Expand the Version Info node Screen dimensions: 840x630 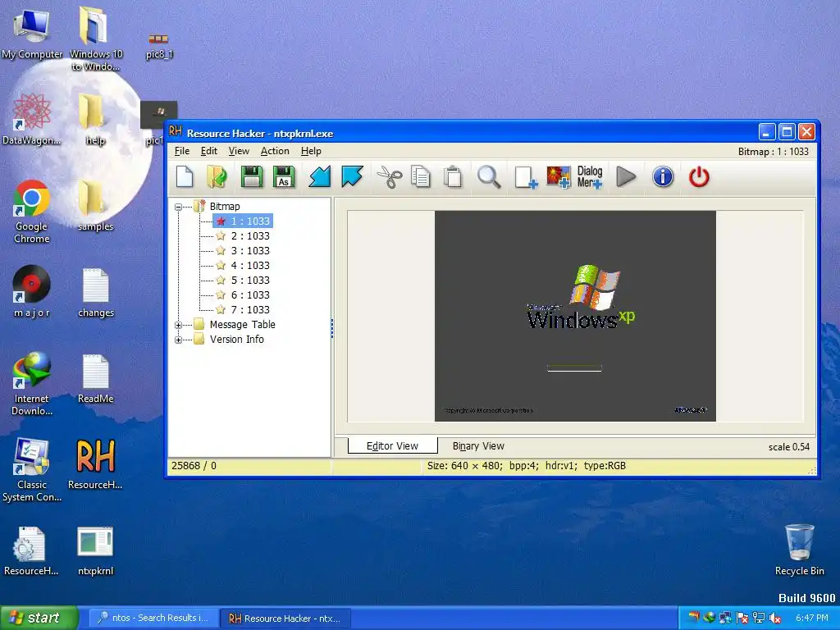[x=178, y=340]
